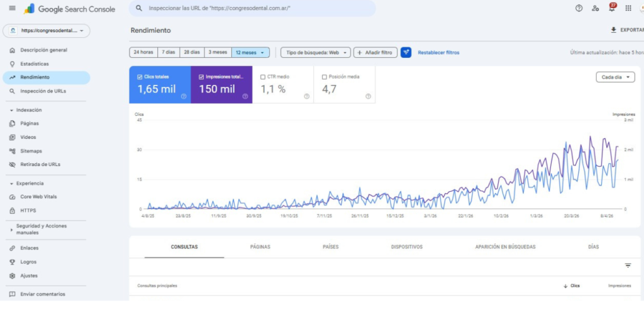The width and height of the screenshot is (644, 332).
Task: Open the hamburger main menu
Action: tap(12, 8)
